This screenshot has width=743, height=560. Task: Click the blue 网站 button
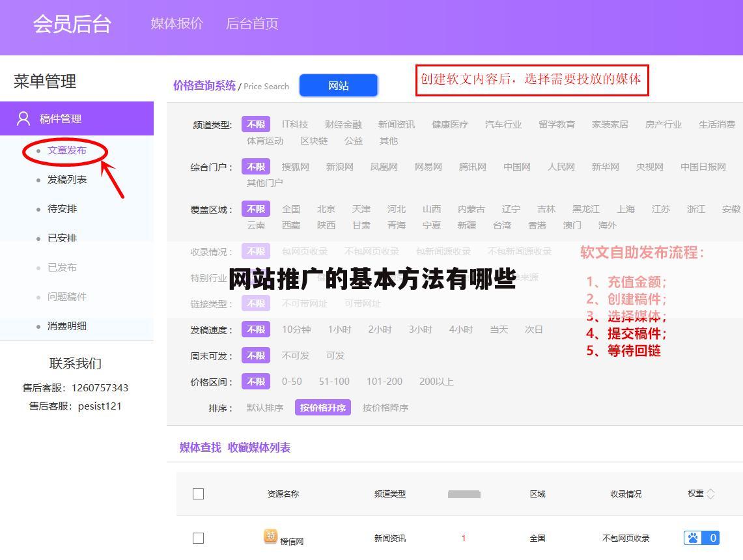pos(338,85)
